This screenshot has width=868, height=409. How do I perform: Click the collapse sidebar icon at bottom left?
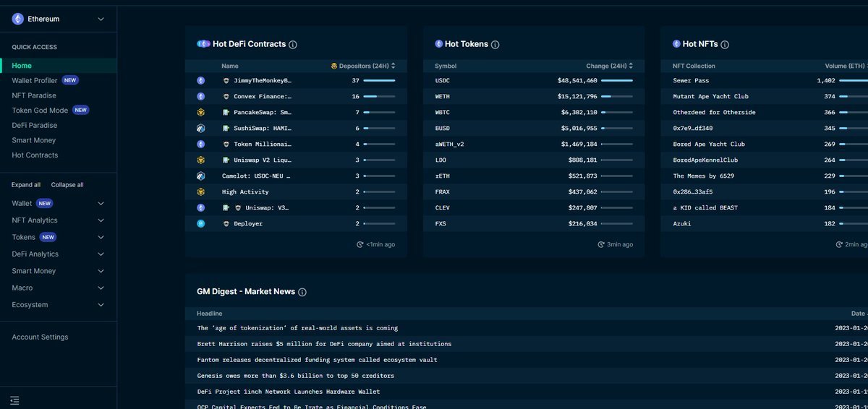(x=15, y=400)
